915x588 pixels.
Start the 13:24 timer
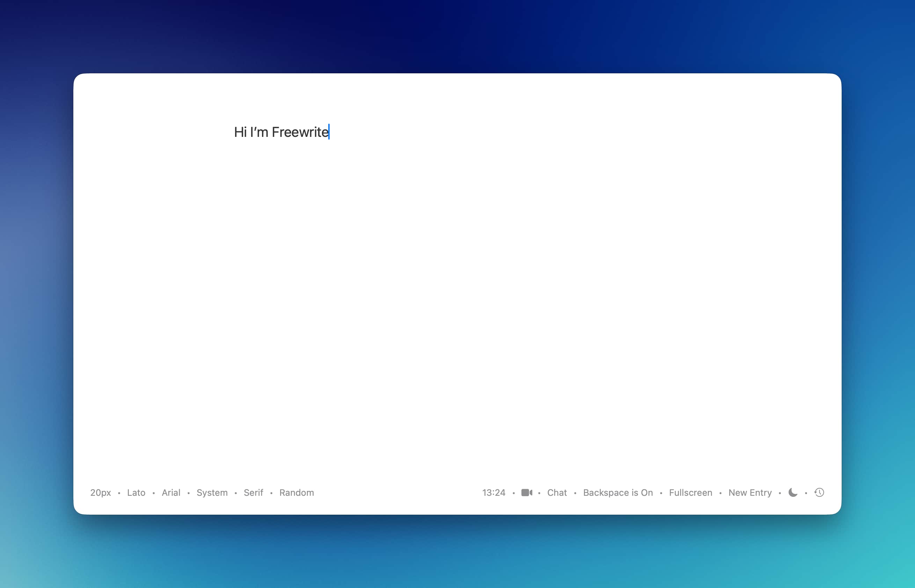[x=493, y=493]
